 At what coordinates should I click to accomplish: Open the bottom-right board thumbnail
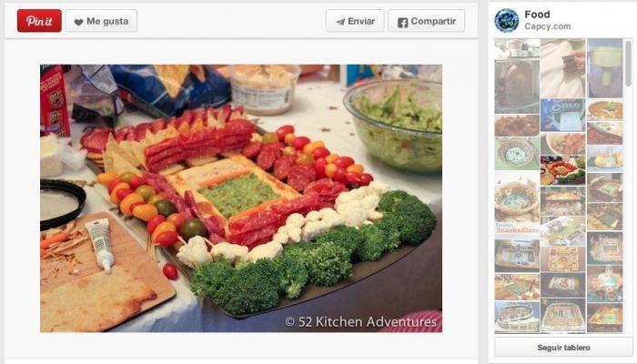[x=605, y=318]
